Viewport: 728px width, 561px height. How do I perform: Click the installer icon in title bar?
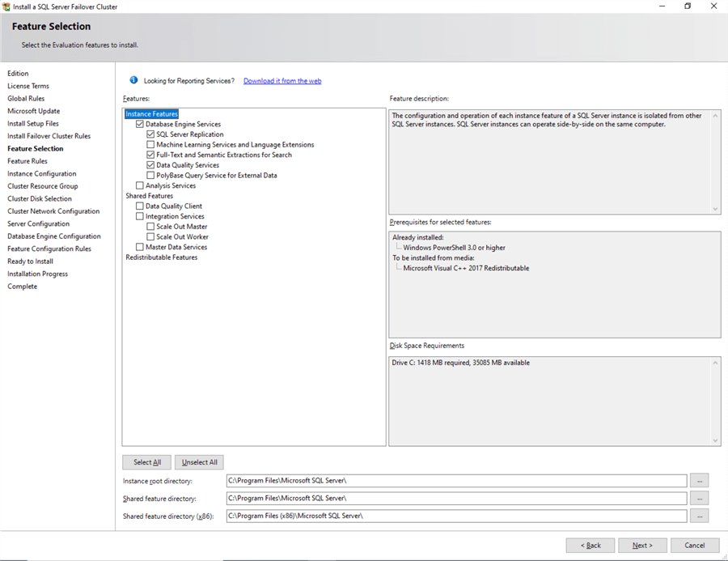[x=6, y=6]
